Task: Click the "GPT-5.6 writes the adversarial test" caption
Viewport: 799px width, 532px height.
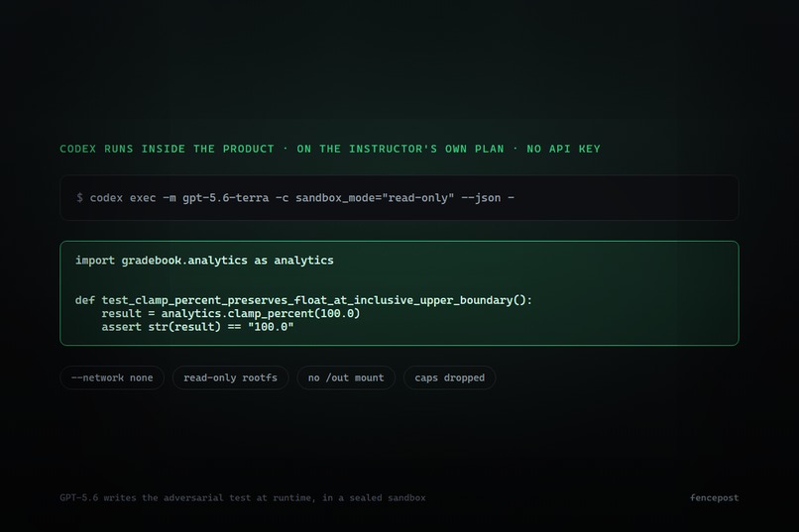Action: 243,497
